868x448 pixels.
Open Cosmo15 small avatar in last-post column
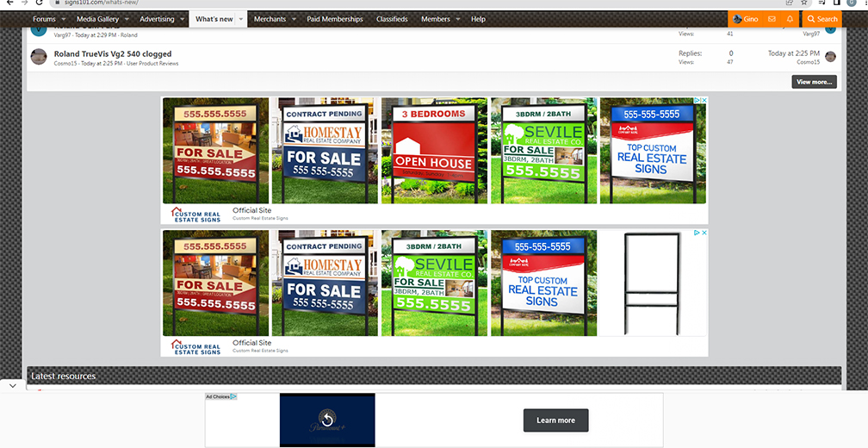click(x=830, y=57)
